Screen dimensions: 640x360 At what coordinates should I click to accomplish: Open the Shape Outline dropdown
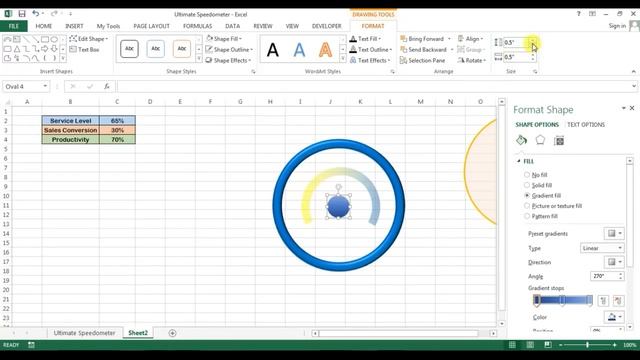coord(229,49)
